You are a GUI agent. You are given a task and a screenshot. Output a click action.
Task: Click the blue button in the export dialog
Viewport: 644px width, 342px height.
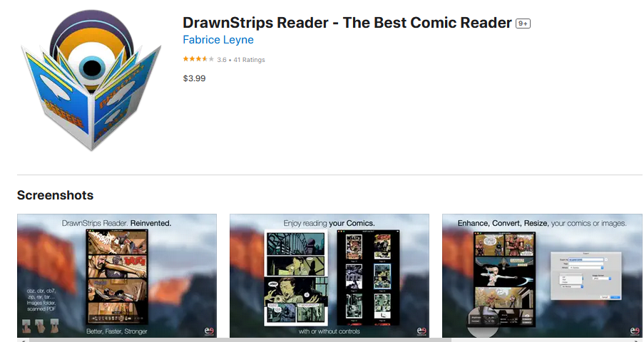(615, 297)
